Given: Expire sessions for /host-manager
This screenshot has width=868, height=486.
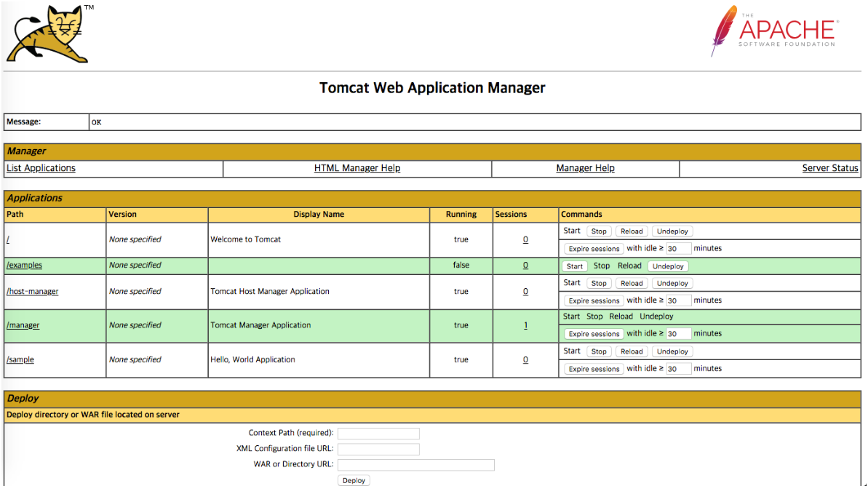Looking at the screenshot, I should click(594, 300).
